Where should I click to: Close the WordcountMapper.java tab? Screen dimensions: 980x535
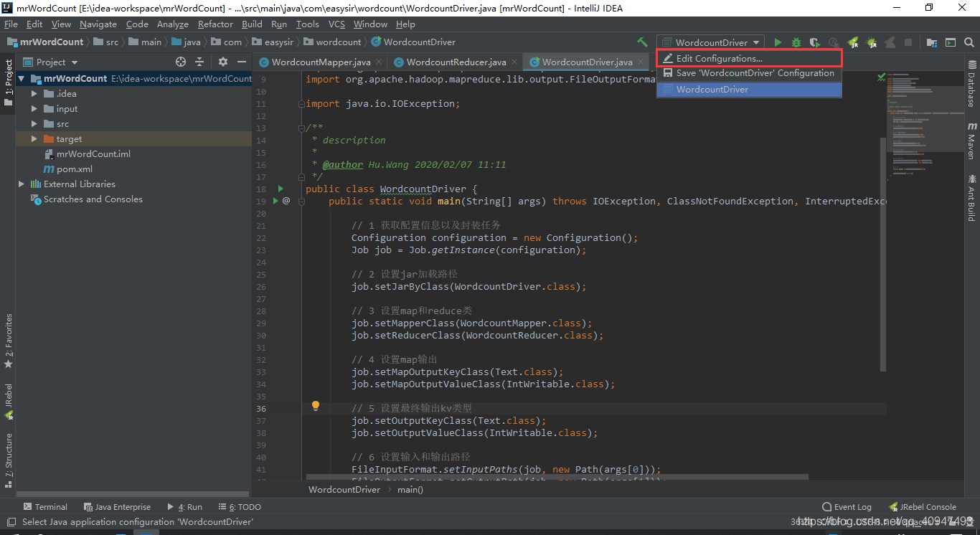coord(379,62)
